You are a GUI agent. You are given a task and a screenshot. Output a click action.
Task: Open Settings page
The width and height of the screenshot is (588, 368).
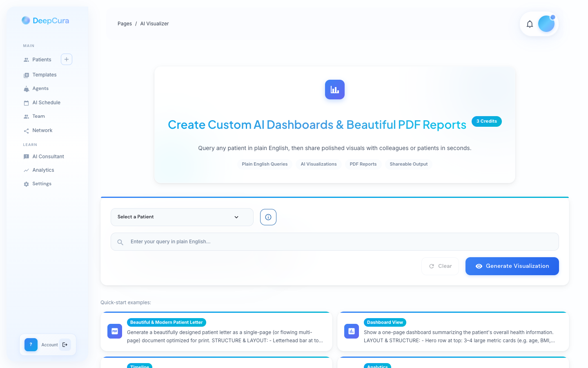[x=42, y=184]
